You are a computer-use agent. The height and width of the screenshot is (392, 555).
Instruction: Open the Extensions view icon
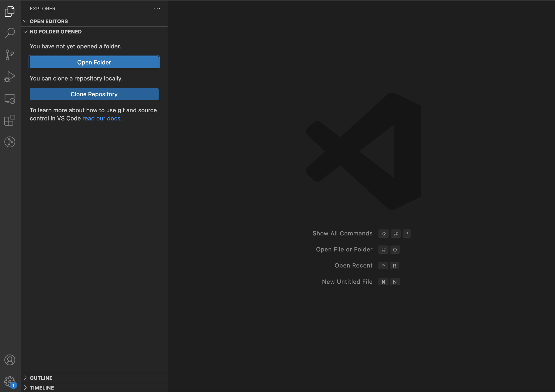point(10,120)
